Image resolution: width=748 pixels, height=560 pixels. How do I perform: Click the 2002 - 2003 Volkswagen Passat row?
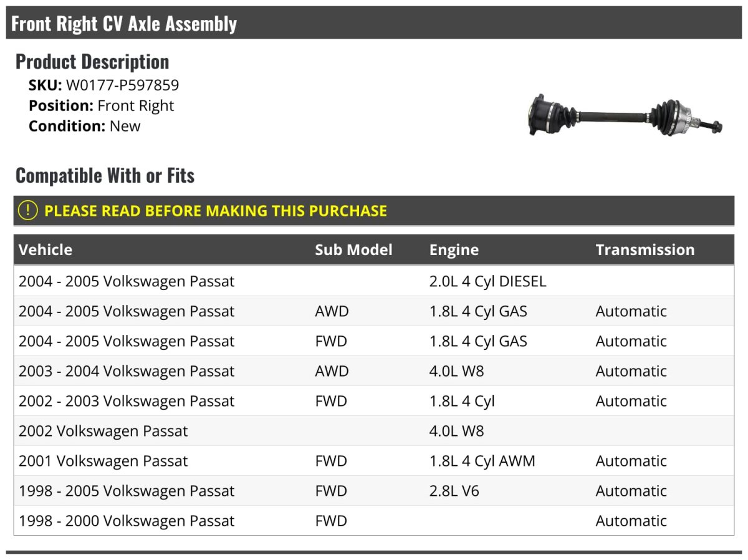tap(127, 401)
